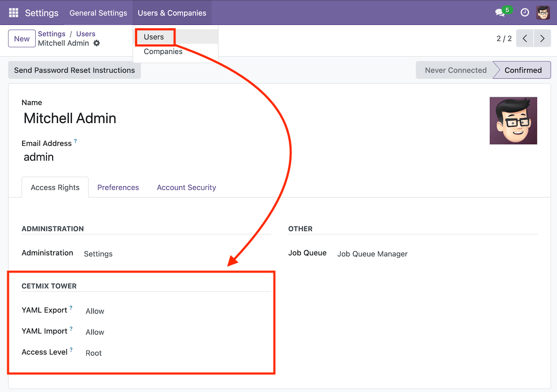Go to the previous record arrow
The image size is (557, 392).
[x=524, y=38]
